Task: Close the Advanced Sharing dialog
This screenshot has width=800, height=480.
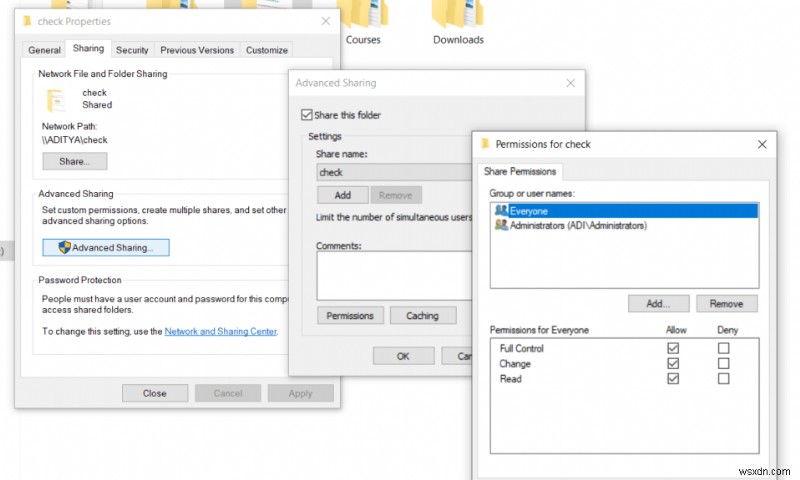Action: (570, 83)
